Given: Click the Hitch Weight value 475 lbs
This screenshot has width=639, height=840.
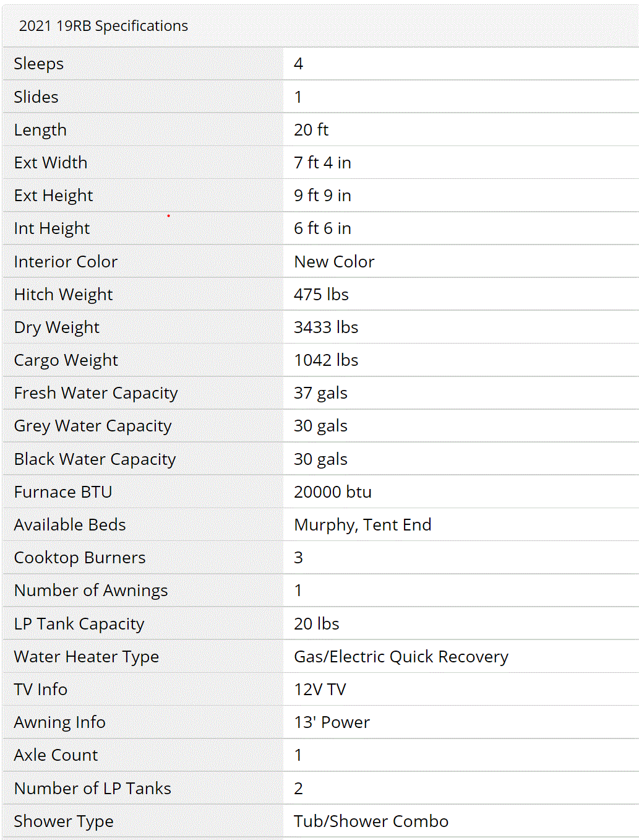Looking at the screenshot, I should [x=321, y=295].
